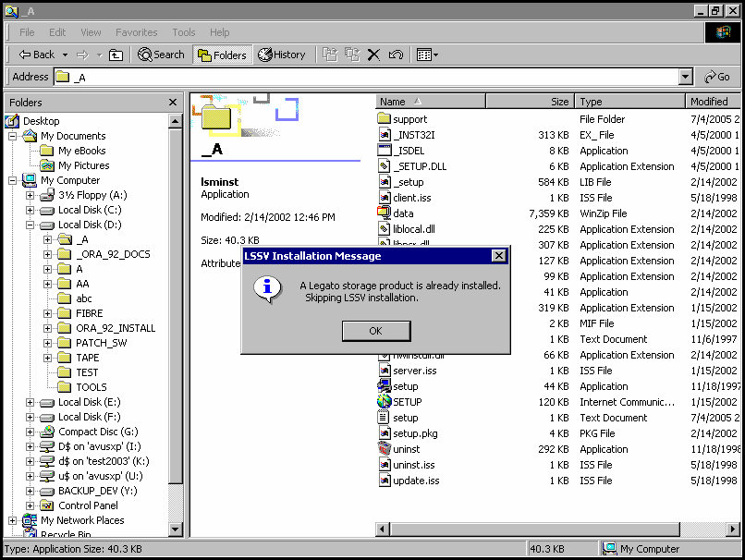Open the Address bar dropdown arrow
Image resolution: width=745 pixels, height=560 pixels.
[686, 77]
